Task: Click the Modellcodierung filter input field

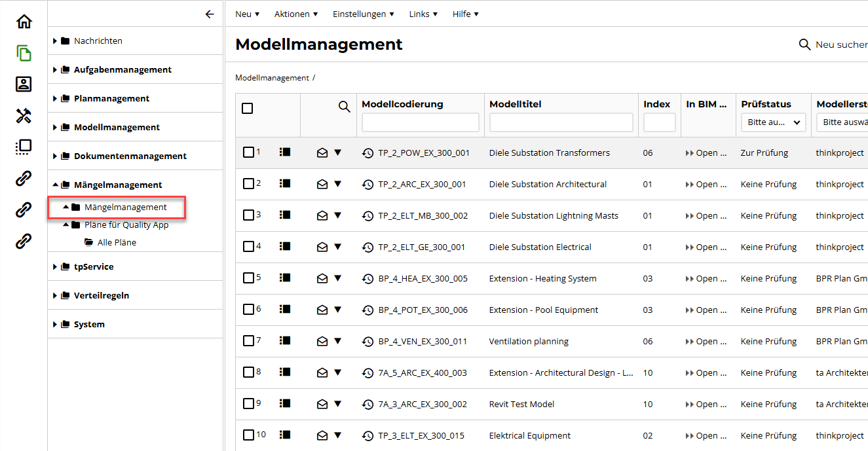Action: pos(420,122)
